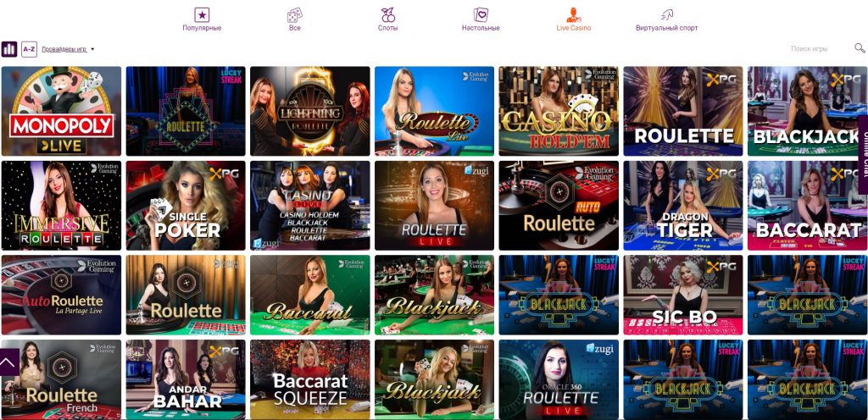Expand the Провайдеры игр dropdown
The width and height of the screenshot is (868, 420).
point(68,49)
